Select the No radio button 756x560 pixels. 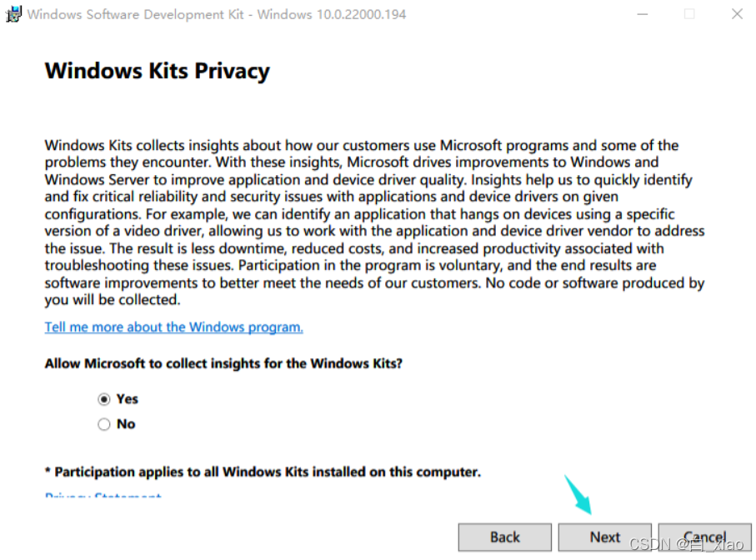click(104, 424)
